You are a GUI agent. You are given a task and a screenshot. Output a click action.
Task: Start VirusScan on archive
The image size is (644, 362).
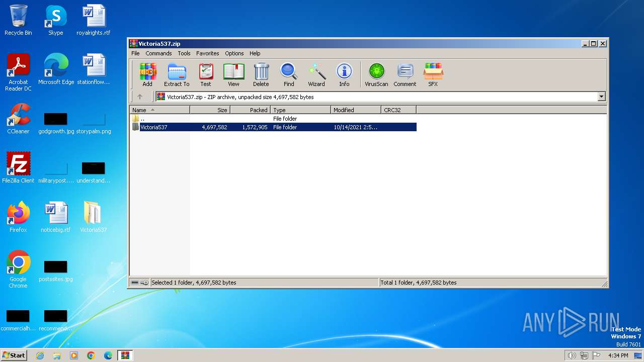click(x=376, y=75)
